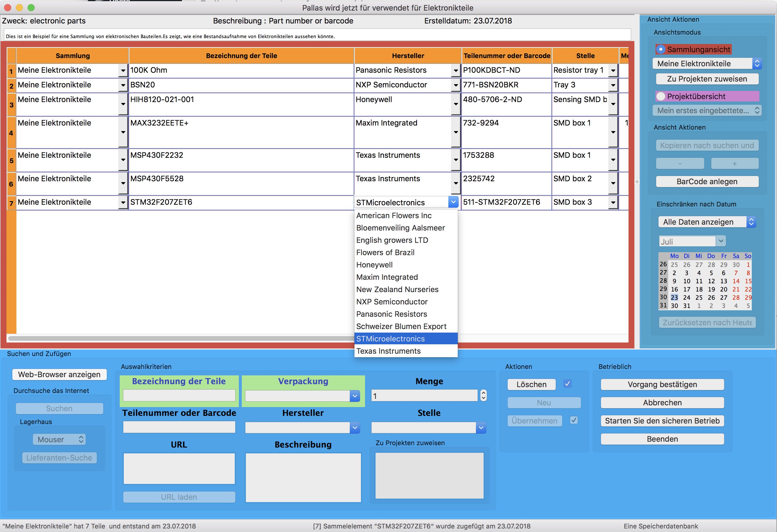777x532 pixels.
Task: Open the Alle Daten anzeigen dropdown
Action: tap(707, 222)
